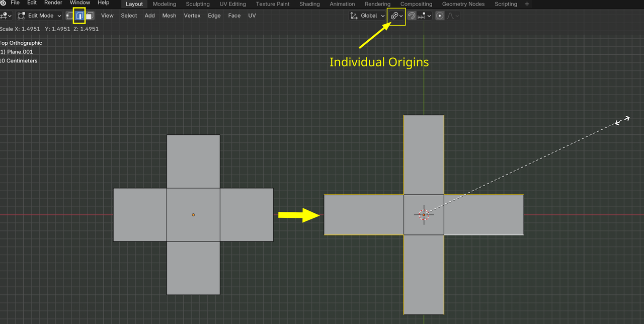This screenshot has height=324, width=644.
Task: Enable vertex select mode
Action: click(69, 16)
